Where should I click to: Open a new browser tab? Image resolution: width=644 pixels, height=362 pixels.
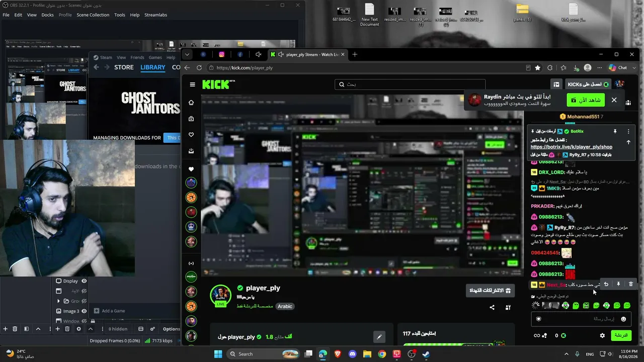pos(355,54)
